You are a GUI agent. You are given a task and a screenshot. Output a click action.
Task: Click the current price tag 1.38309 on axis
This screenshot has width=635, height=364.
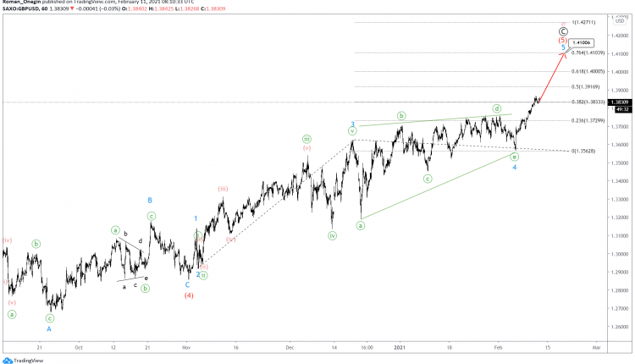[620, 102]
